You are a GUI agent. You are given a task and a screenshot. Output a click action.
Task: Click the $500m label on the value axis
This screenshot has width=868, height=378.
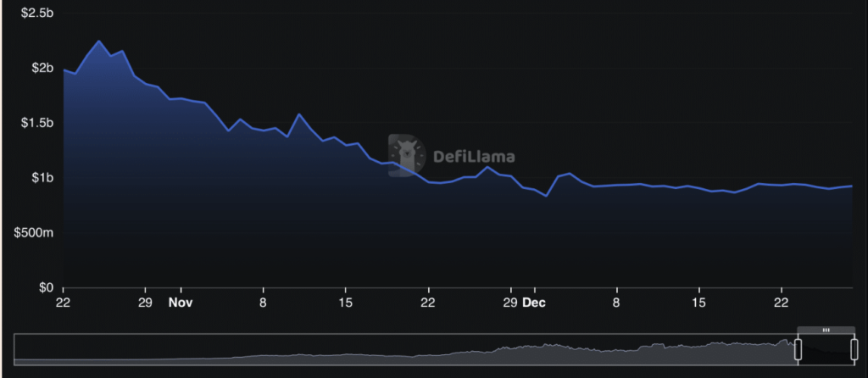coord(35,233)
